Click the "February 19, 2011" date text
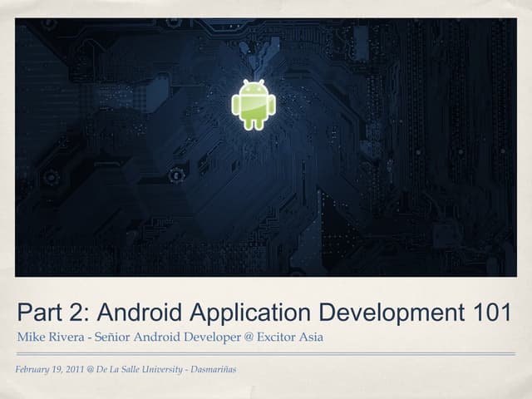 (x=52, y=368)
